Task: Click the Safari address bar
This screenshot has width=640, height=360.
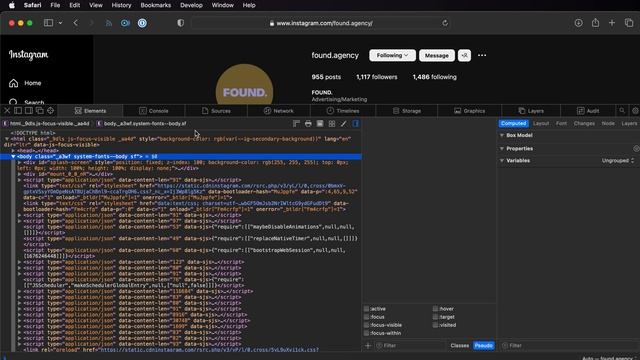Action: click(x=320, y=23)
